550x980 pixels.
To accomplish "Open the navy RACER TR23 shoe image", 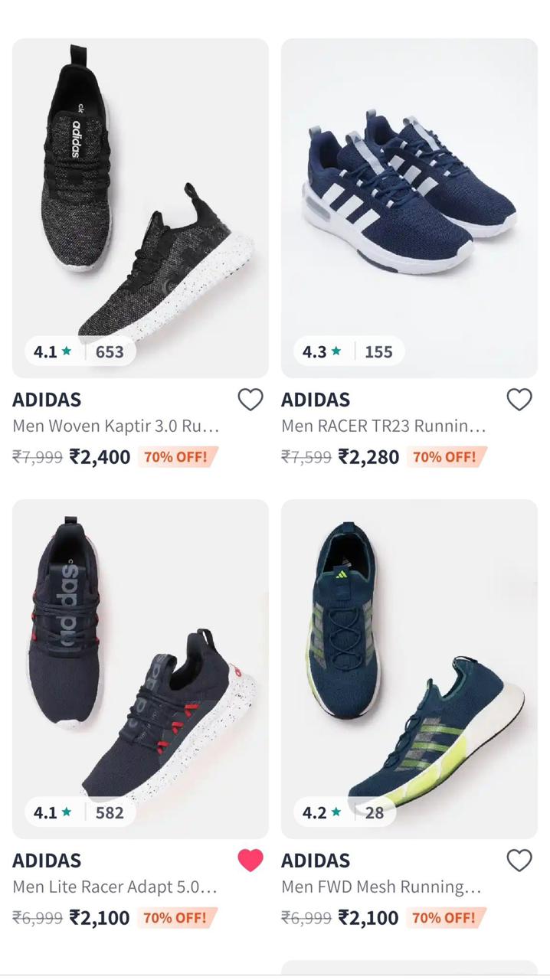I will click(409, 199).
